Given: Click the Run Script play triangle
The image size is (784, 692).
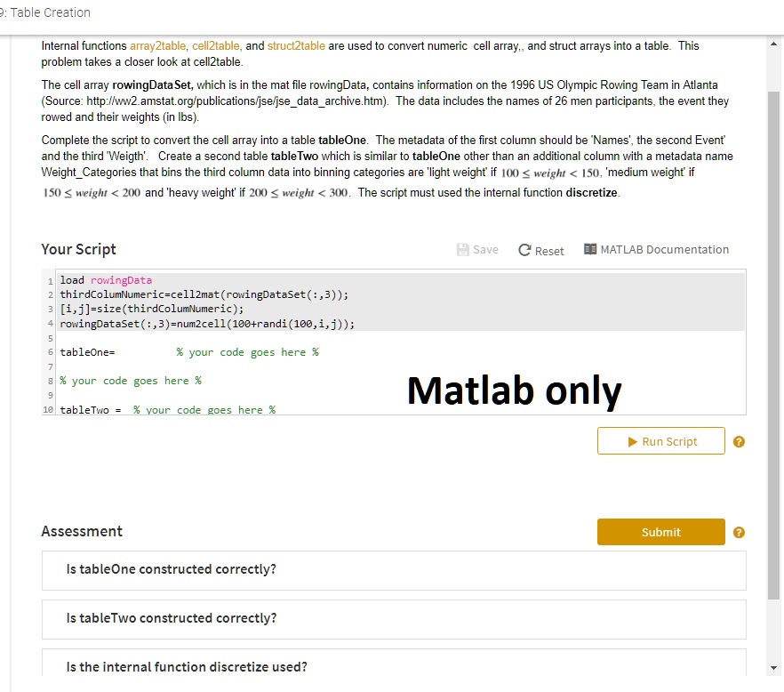Looking at the screenshot, I should [x=633, y=441].
